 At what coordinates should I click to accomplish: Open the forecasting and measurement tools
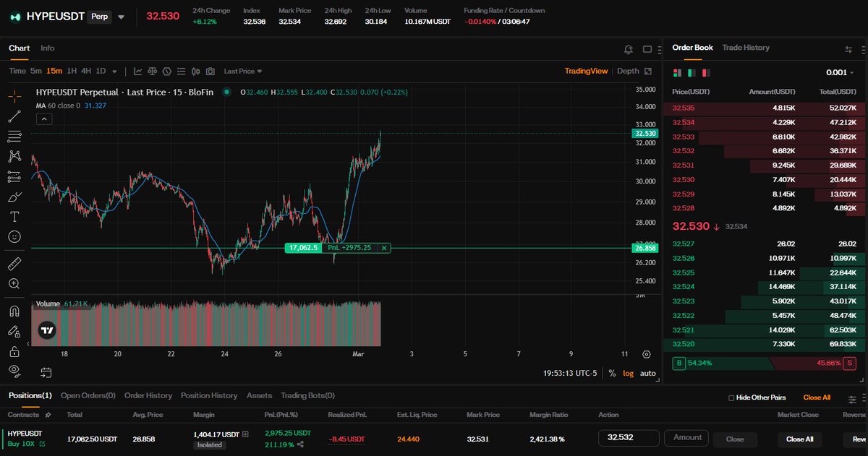coord(14,176)
